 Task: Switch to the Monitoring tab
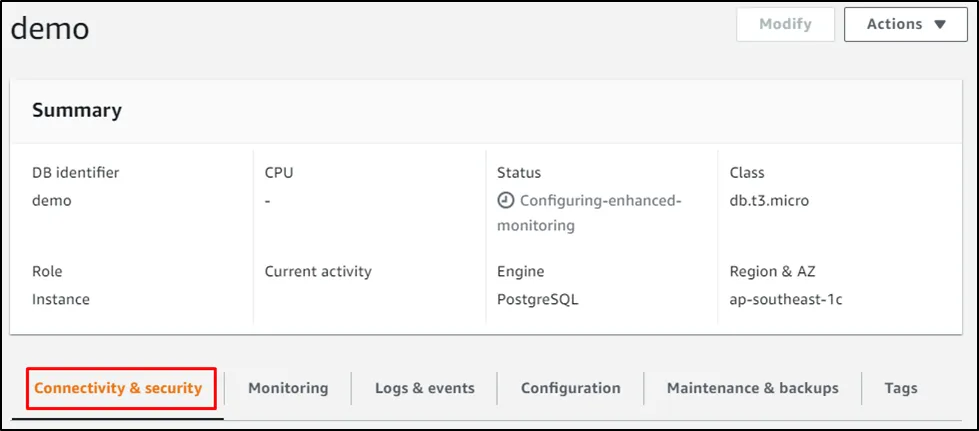288,388
